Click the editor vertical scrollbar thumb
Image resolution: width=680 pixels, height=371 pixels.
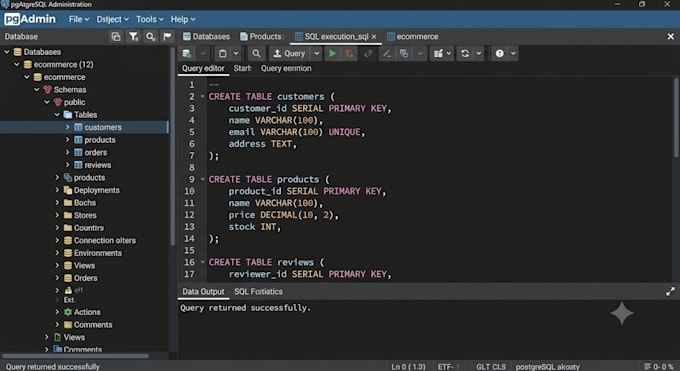click(x=676, y=118)
